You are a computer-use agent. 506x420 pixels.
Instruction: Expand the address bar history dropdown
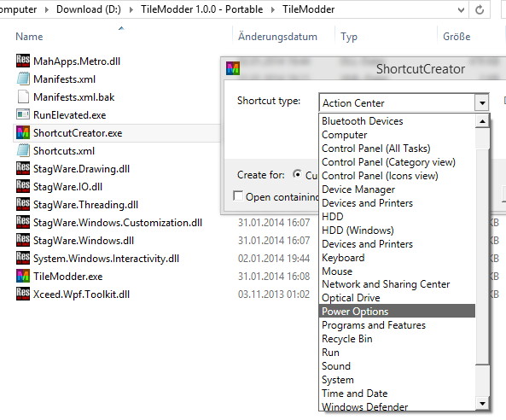(x=462, y=9)
